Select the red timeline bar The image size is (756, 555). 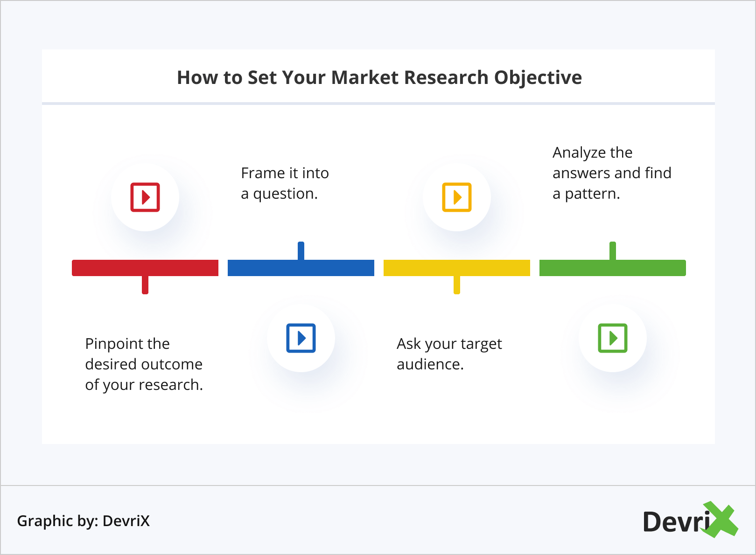145,268
